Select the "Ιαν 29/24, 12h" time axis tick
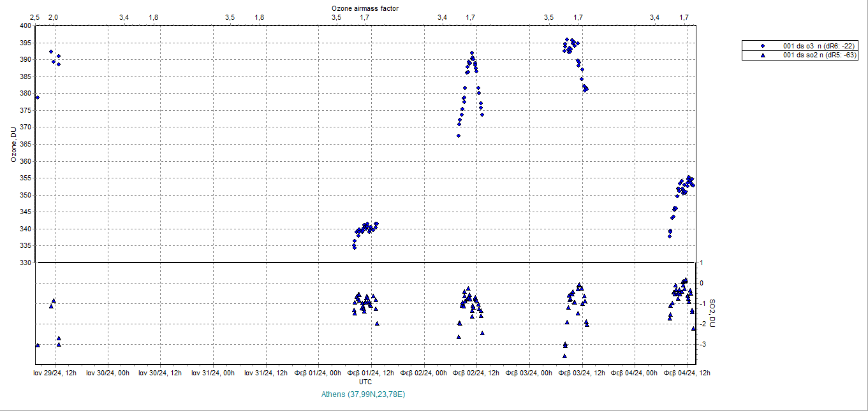 coord(55,373)
